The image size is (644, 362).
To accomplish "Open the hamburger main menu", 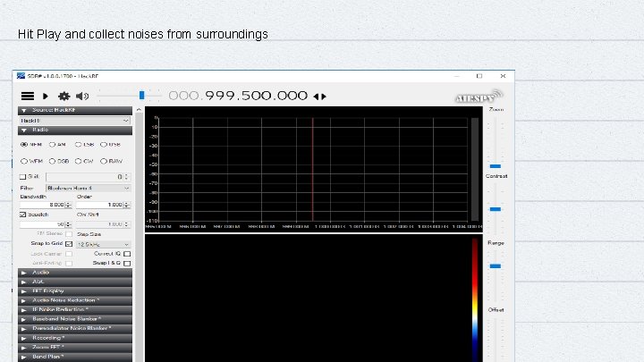I will pyautogui.click(x=28, y=96).
